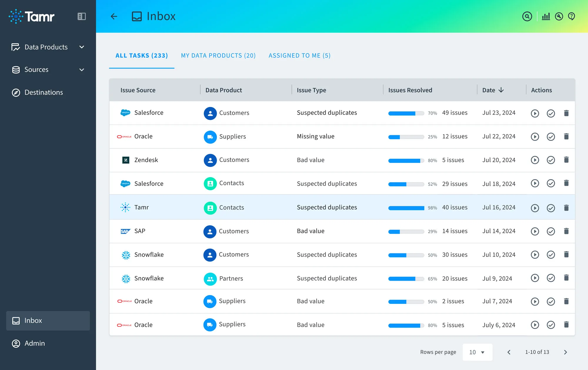Delete the SAP Customers task
This screenshot has width=588, height=370.
pyautogui.click(x=566, y=231)
